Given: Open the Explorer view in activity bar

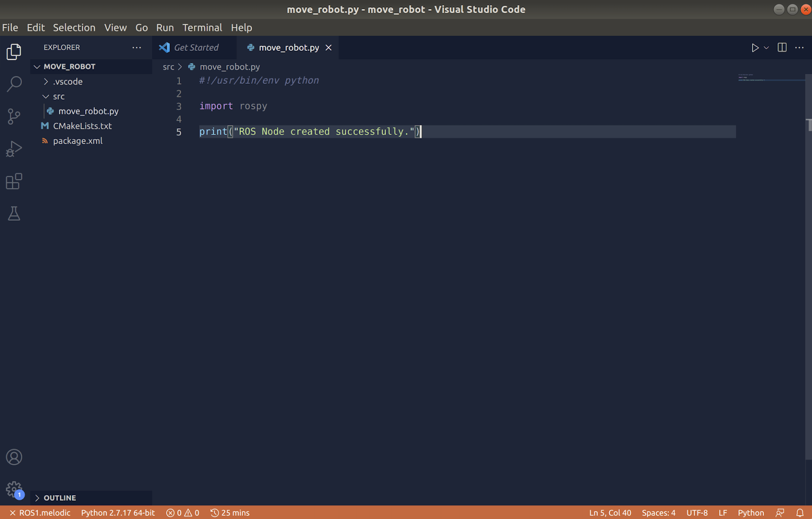Looking at the screenshot, I should tap(14, 52).
